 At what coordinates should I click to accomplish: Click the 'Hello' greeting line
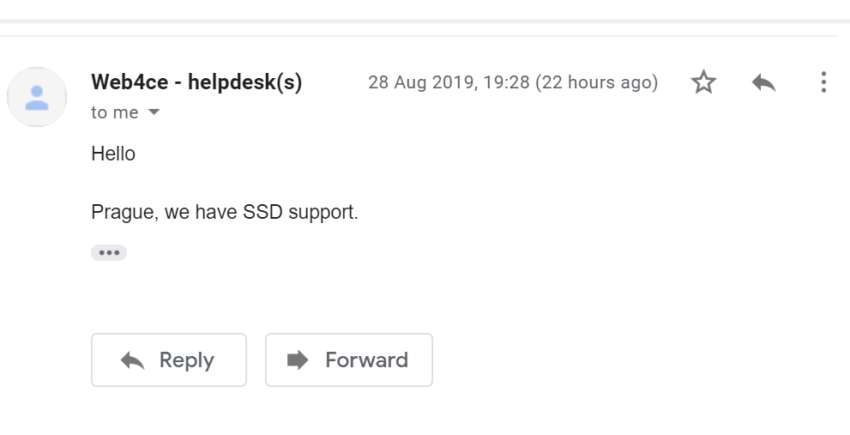[x=113, y=154]
